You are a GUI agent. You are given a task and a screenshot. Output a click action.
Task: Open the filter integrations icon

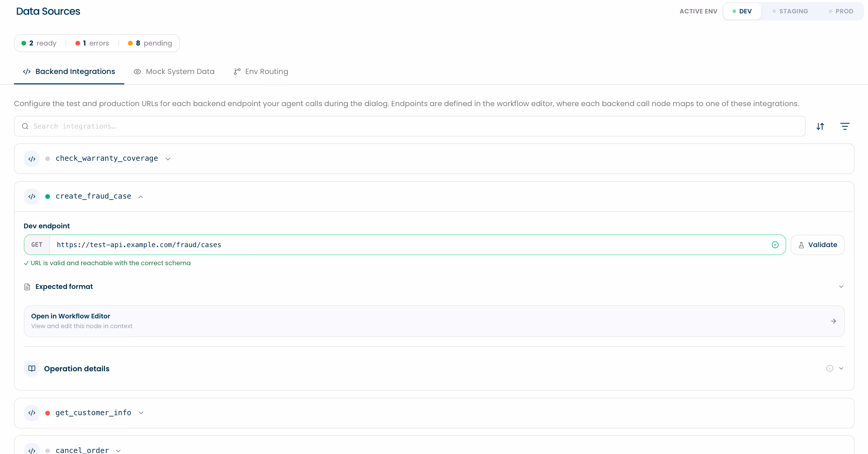pyautogui.click(x=845, y=126)
